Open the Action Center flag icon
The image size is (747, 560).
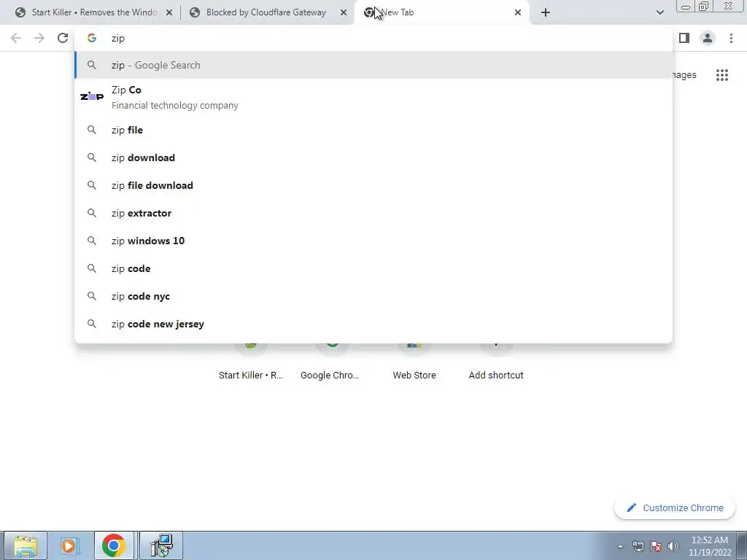click(x=656, y=546)
